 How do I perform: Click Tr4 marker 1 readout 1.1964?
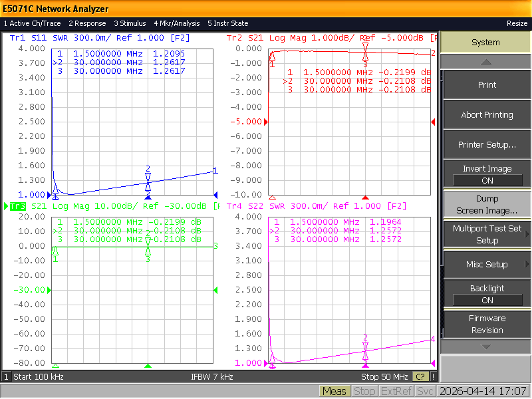point(386,222)
